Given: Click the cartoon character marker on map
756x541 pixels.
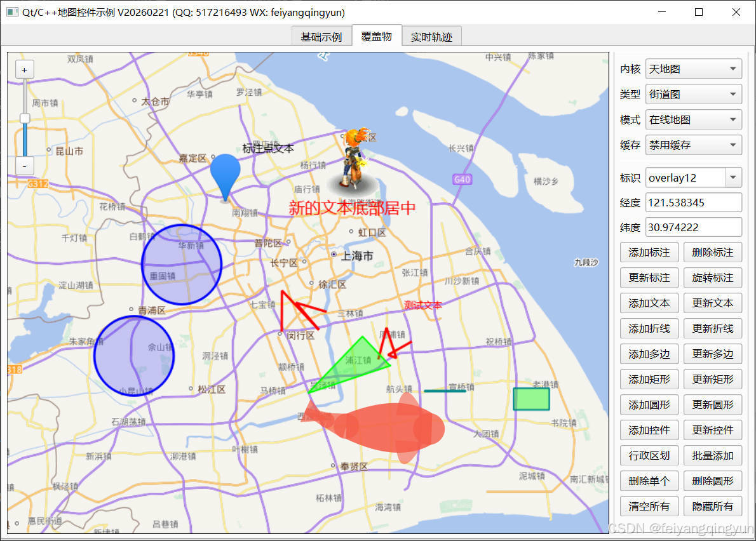Looking at the screenshot, I should pyautogui.click(x=355, y=159).
